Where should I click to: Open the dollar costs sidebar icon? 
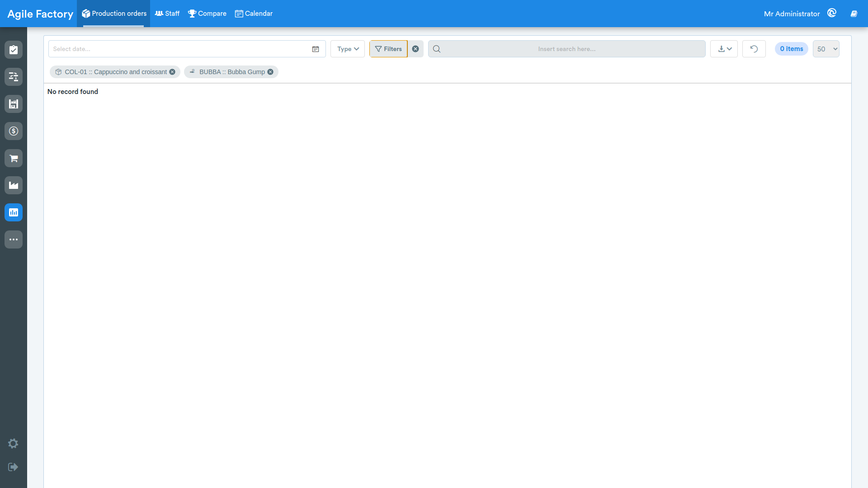pyautogui.click(x=14, y=131)
